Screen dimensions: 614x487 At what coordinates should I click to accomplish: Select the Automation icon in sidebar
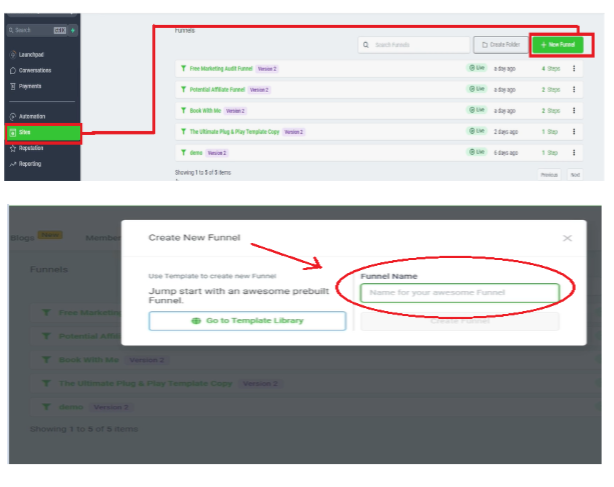pos(11,116)
